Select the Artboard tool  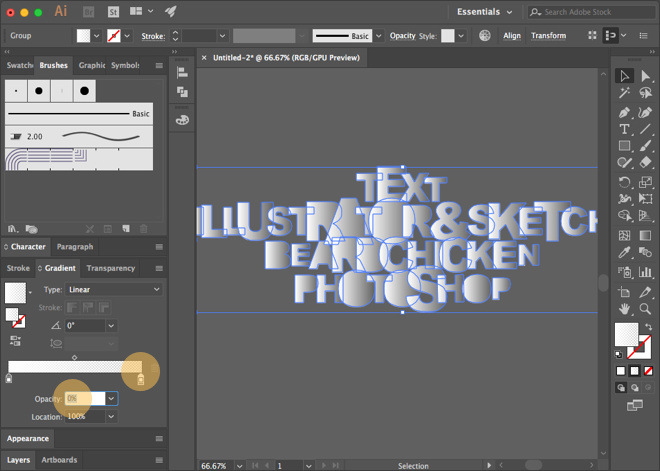(624, 292)
